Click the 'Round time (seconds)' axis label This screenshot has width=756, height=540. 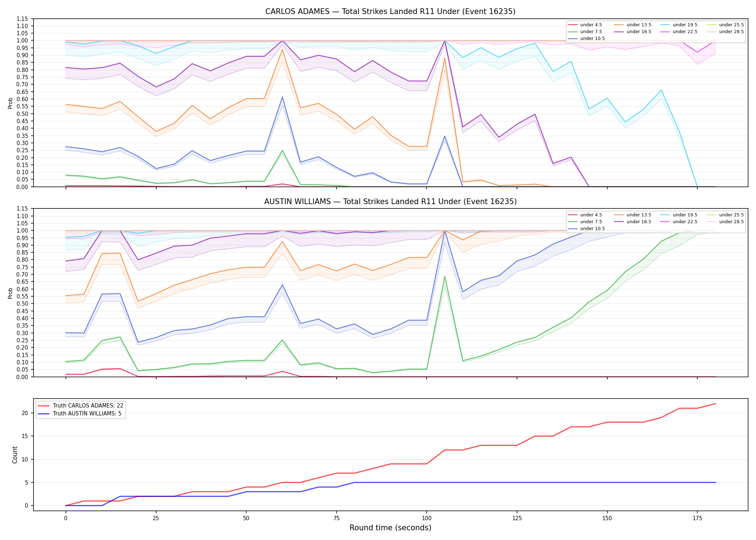390,528
